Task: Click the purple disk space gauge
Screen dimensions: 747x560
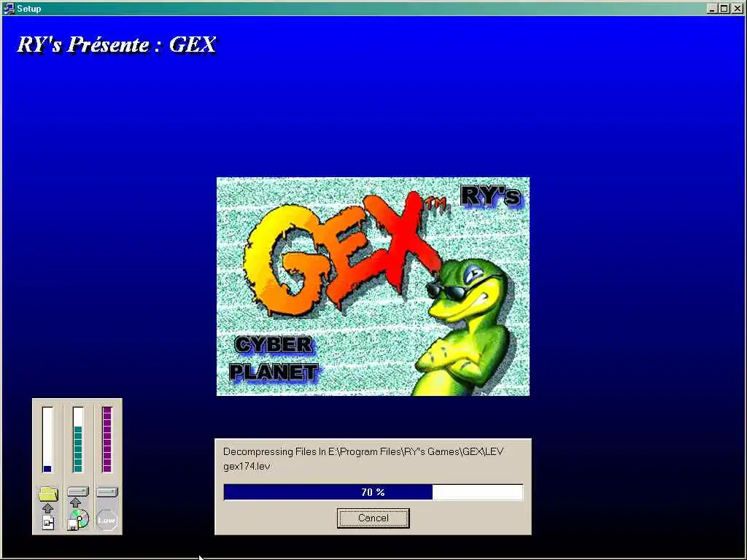Action: point(107,439)
